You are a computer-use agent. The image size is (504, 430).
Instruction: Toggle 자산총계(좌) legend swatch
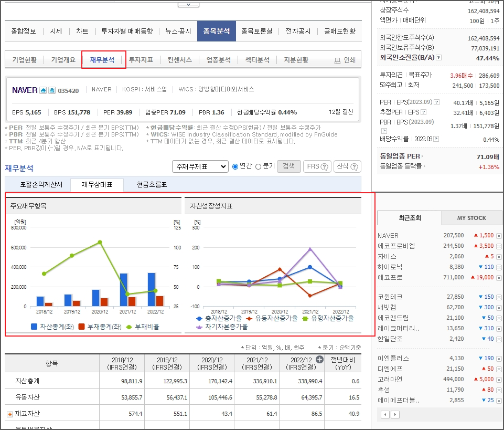click(x=34, y=327)
